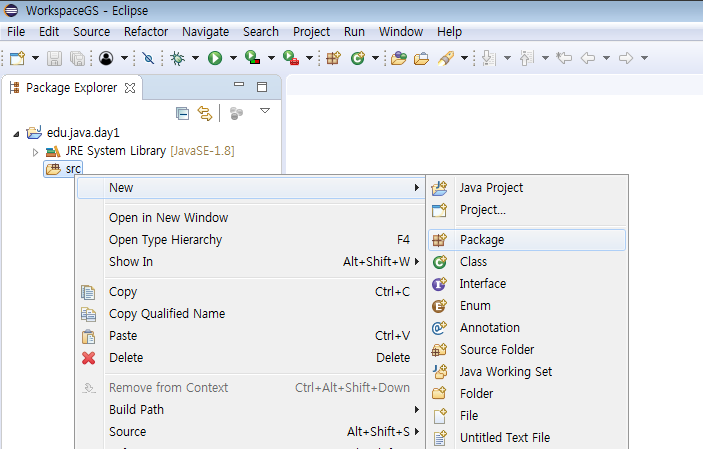Open the Edit menu
This screenshot has height=449, width=703.
49,32
